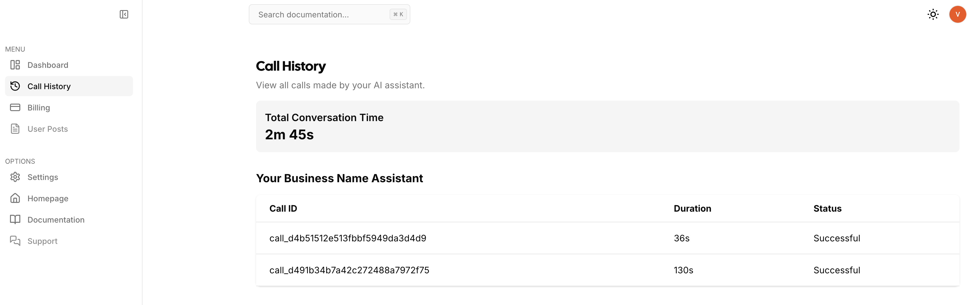Viewport: 980px width, 305px height.
Task: Click the Billing credit card icon
Action: [x=15, y=108]
